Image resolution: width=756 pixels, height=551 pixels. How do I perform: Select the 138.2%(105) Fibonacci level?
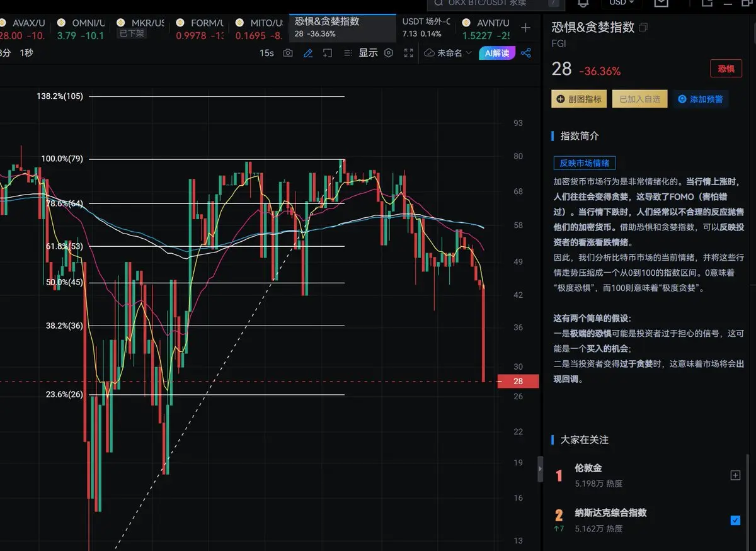click(60, 96)
